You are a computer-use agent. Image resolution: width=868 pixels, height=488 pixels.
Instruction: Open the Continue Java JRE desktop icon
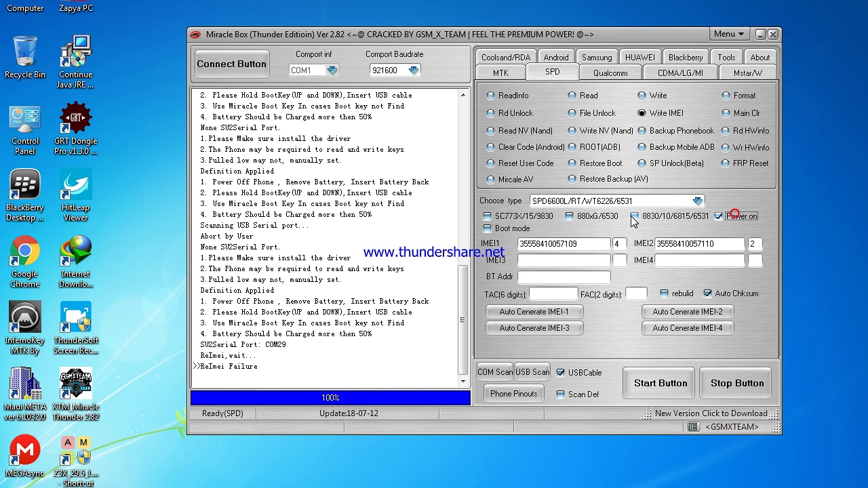click(x=75, y=62)
